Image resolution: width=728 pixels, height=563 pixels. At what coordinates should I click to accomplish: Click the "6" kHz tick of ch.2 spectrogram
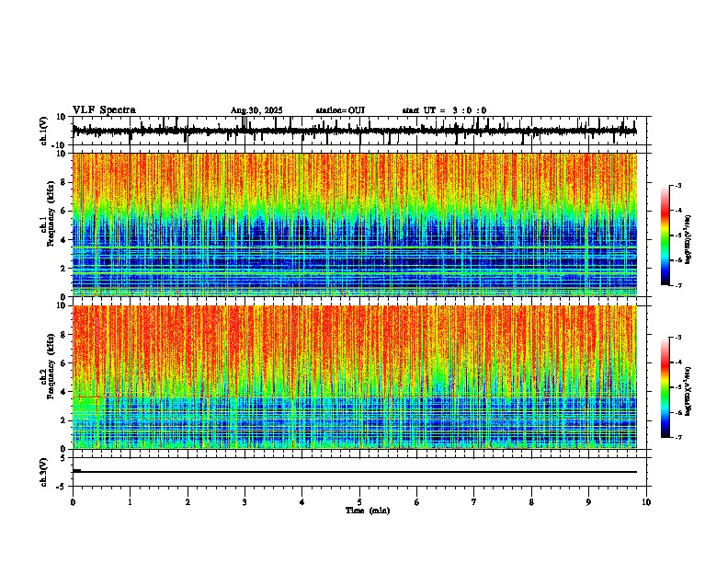pos(63,363)
